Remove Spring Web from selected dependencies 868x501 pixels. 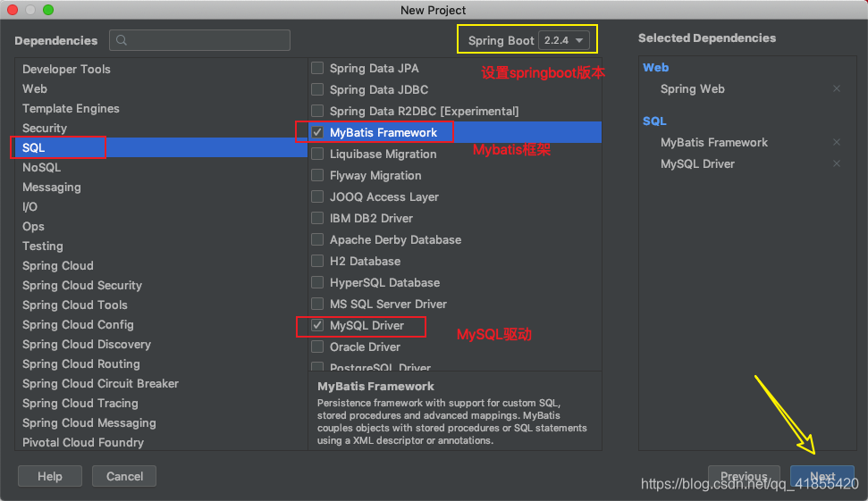[837, 88]
